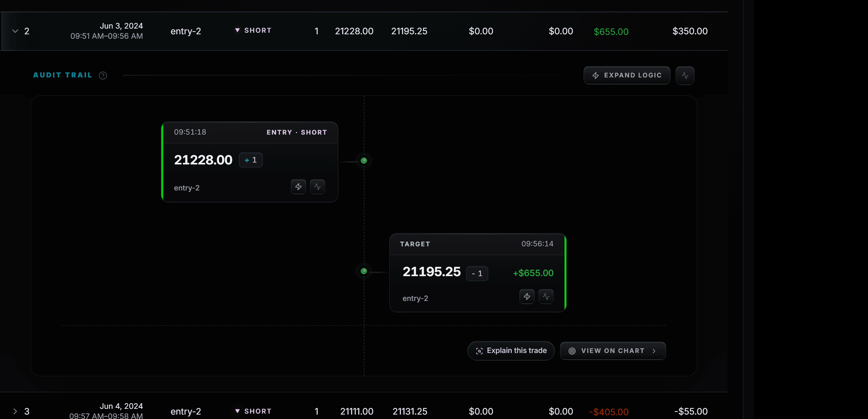The width and height of the screenshot is (868, 419).
Task: Click View on Chart button
Action: [x=613, y=351]
